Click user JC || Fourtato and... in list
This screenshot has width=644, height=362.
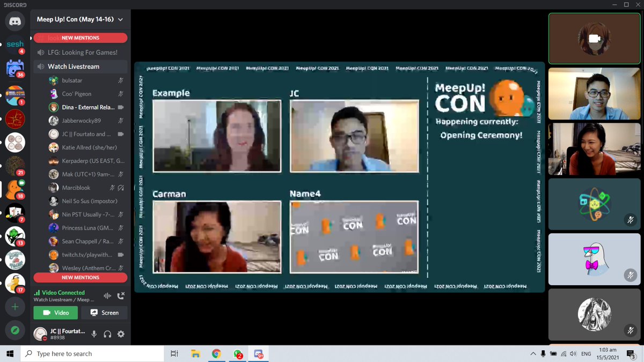tap(87, 134)
